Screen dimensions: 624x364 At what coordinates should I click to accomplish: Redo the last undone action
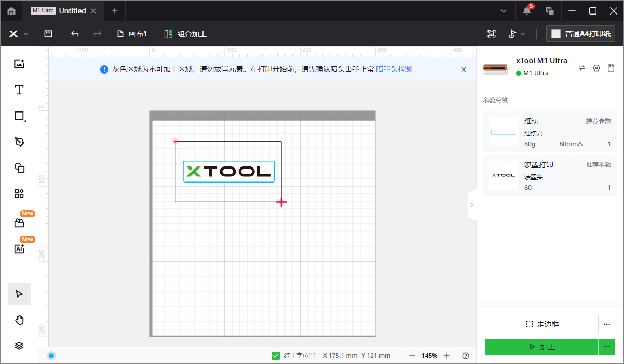pyautogui.click(x=97, y=34)
